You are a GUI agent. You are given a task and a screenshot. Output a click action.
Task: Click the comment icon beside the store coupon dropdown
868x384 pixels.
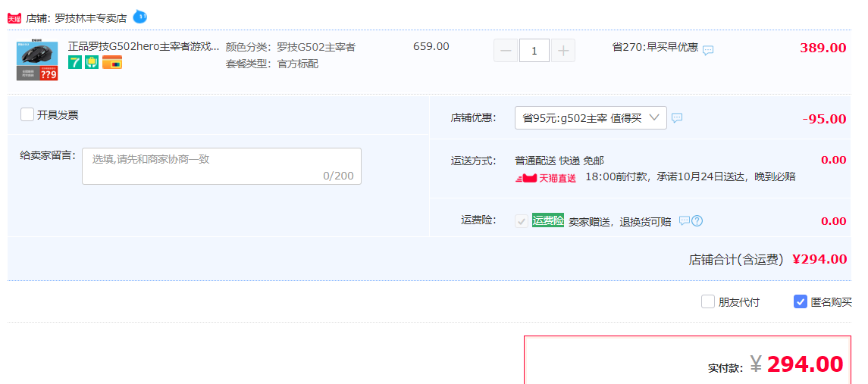coord(677,118)
